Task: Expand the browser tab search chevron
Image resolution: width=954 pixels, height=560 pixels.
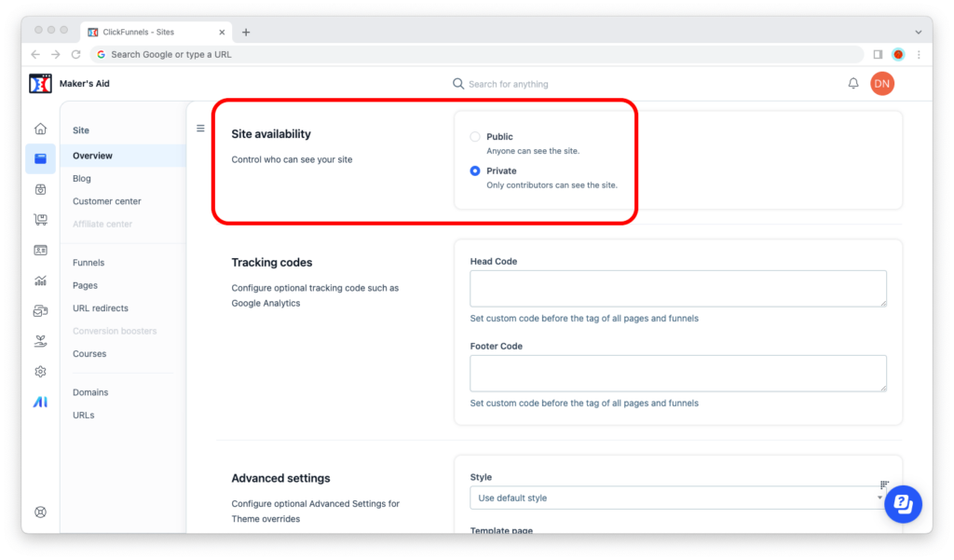Action: tap(918, 33)
